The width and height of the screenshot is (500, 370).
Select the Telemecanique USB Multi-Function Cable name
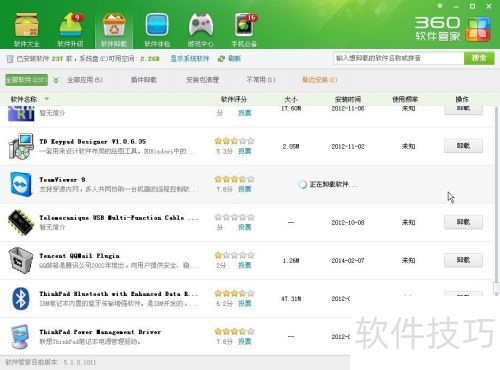(x=119, y=218)
